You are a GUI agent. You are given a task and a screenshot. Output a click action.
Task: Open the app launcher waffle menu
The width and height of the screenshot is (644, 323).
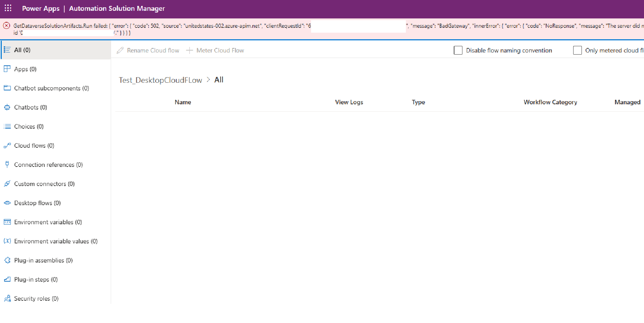tap(8, 8)
